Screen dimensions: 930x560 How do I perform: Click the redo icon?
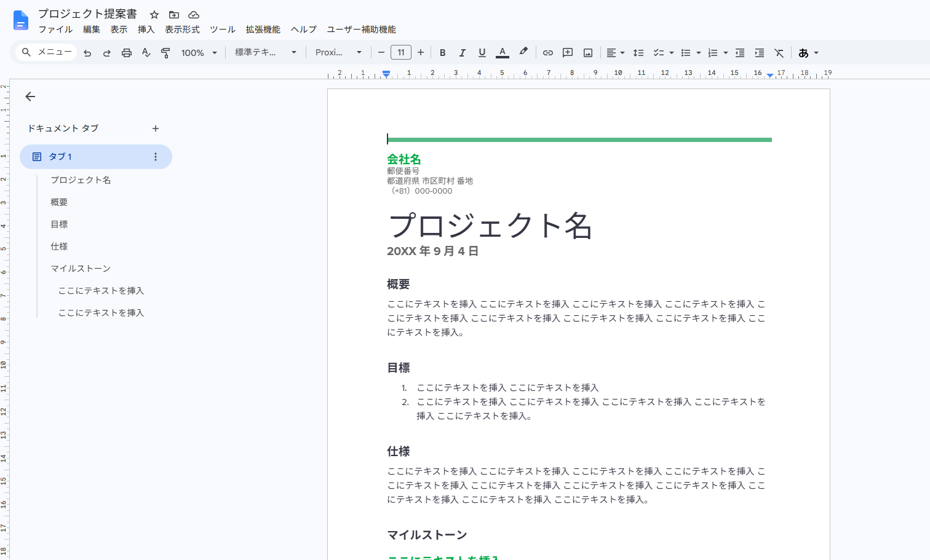pos(107,53)
